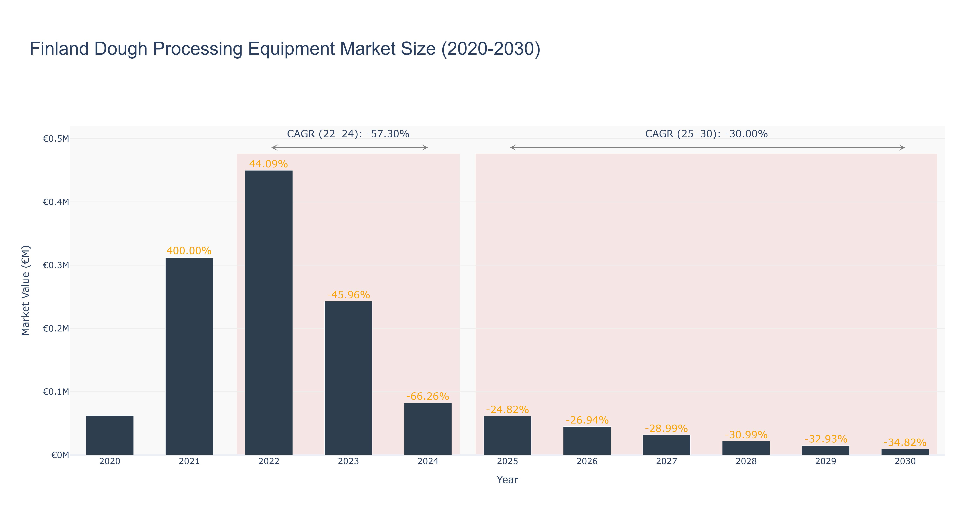Image resolution: width=980 pixels, height=525 pixels.
Task: Click the €0M y-axis tick label
Action: [60, 455]
